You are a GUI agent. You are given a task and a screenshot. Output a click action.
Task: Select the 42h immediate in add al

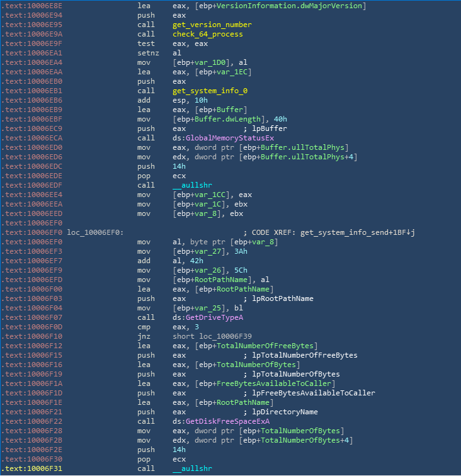point(196,261)
